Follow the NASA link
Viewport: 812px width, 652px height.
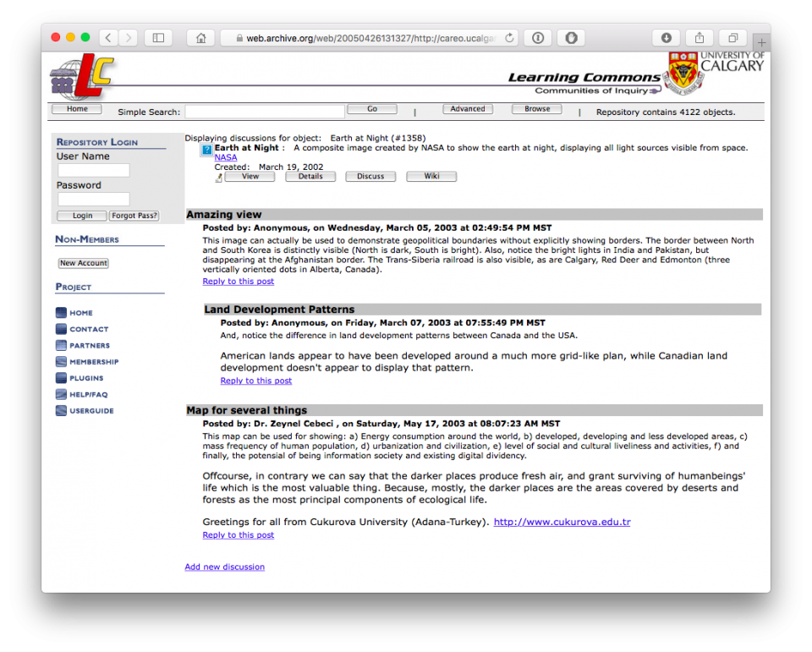pyautogui.click(x=225, y=157)
